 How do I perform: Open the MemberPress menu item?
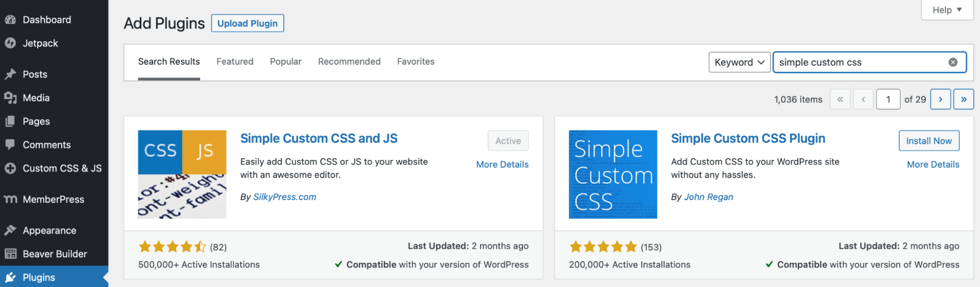tap(54, 199)
